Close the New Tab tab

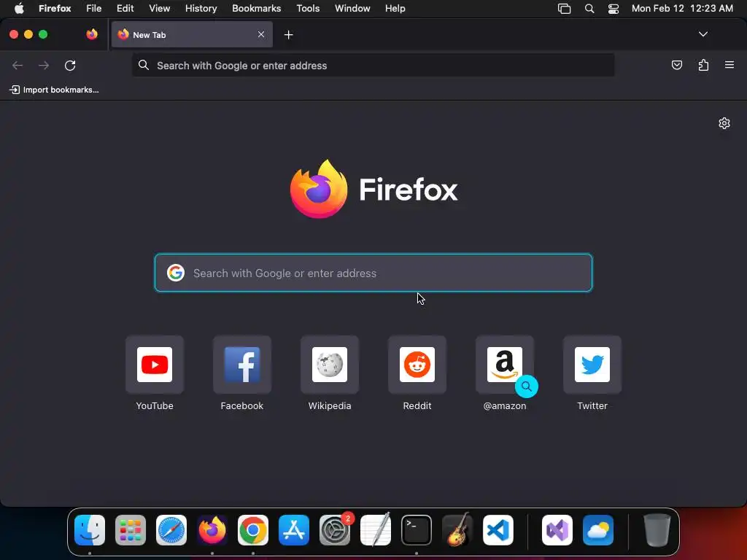pyautogui.click(x=261, y=34)
